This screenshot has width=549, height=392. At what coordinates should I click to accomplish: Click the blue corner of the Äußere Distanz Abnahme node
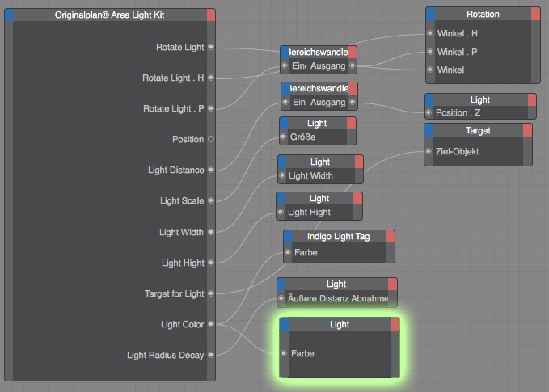pyautogui.click(x=281, y=284)
